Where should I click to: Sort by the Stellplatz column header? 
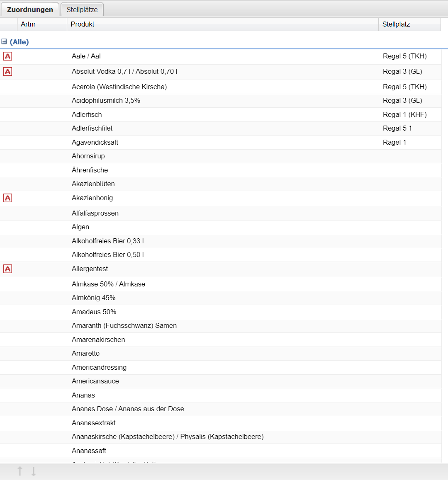(x=396, y=24)
